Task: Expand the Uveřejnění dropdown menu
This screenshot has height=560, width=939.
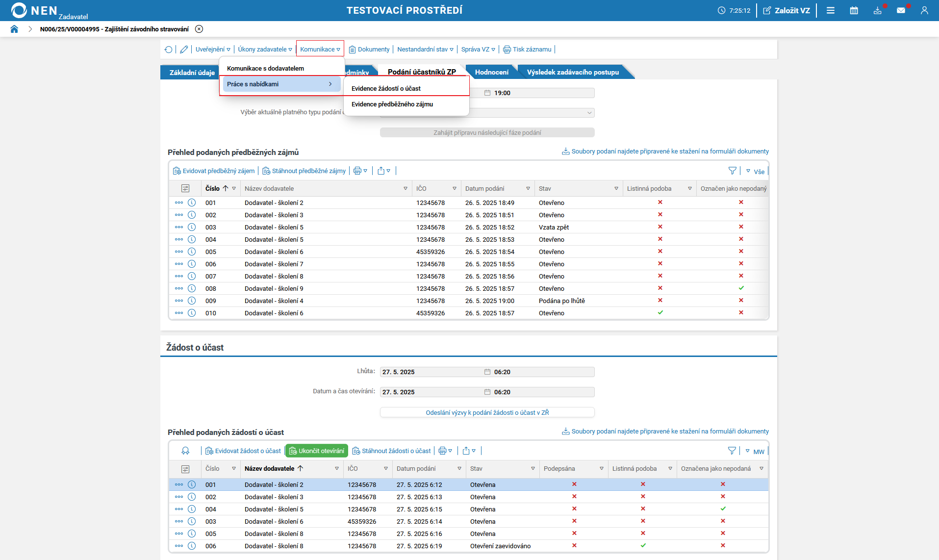Action: (x=213, y=50)
